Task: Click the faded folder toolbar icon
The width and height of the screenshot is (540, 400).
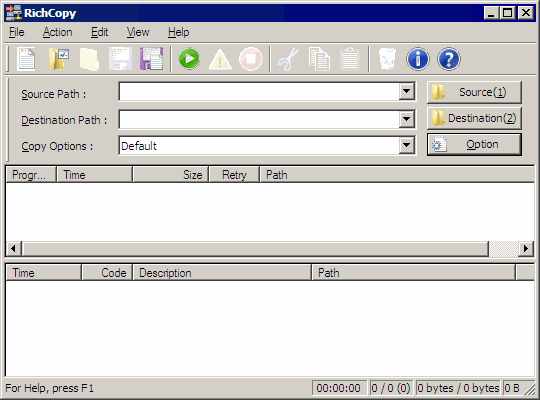Action: (x=89, y=59)
